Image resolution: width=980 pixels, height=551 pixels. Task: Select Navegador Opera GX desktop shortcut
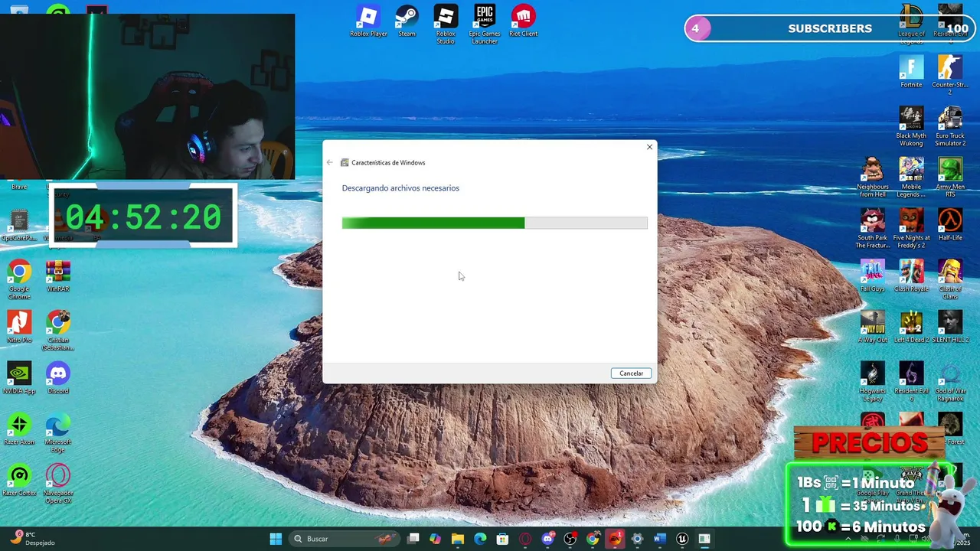pyautogui.click(x=58, y=484)
